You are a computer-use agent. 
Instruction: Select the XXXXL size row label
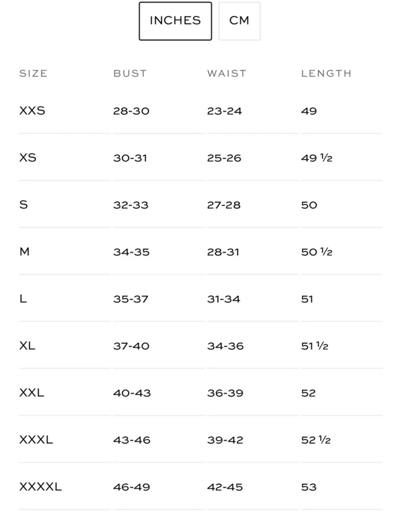point(40,487)
